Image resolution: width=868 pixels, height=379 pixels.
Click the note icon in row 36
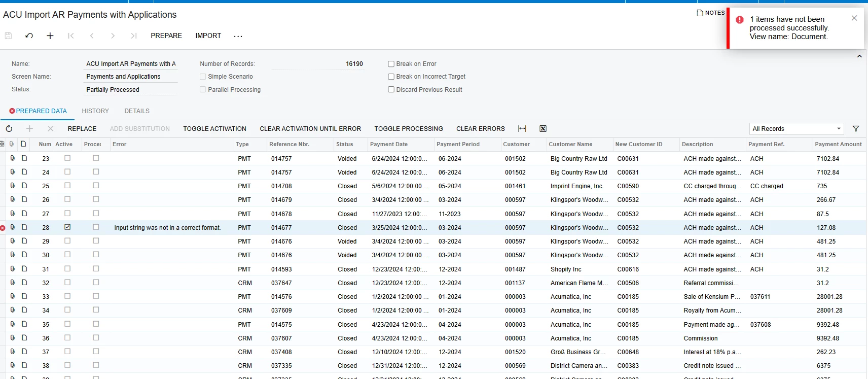(x=24, y=338)
